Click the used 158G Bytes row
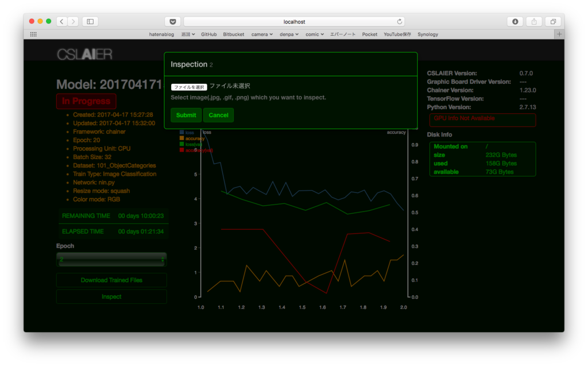 [482, 163]
